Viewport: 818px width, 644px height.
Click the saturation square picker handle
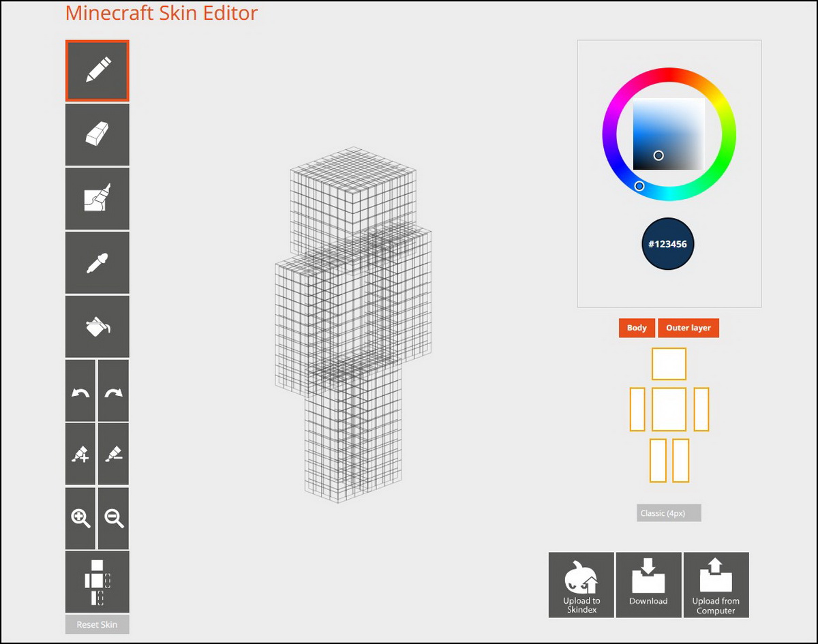click(x=658, y=155)
